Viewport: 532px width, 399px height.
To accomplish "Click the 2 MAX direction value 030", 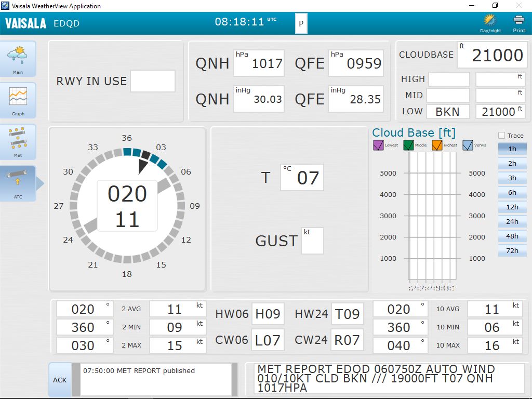I will 85,345.
